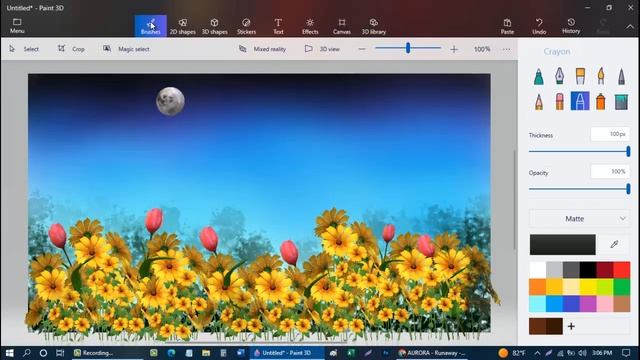640x360 pixels.
Task: Select the brown custom color swatch
Action: click(538, 326)
